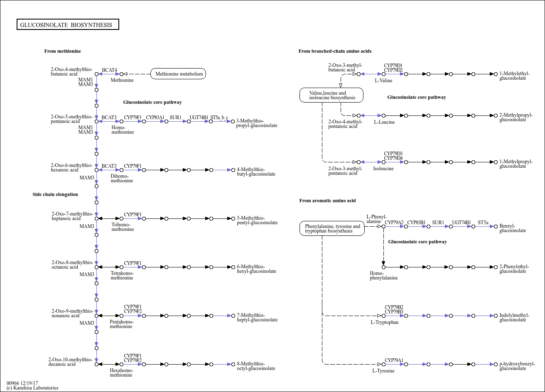The height and width of the screenshot is (392, 545).
Task: Click the 'L-Tryptophan' compound label
Action: click(x=385, y=322)
